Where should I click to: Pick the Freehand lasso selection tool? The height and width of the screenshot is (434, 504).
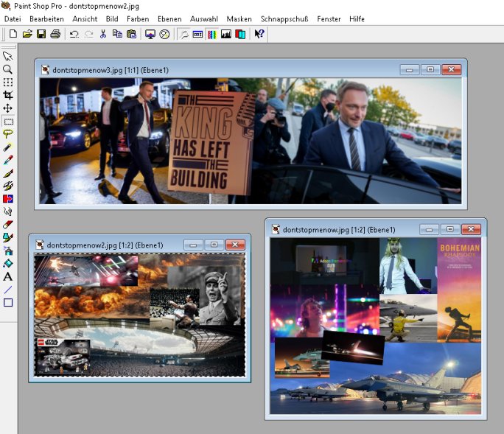(8, 134)
